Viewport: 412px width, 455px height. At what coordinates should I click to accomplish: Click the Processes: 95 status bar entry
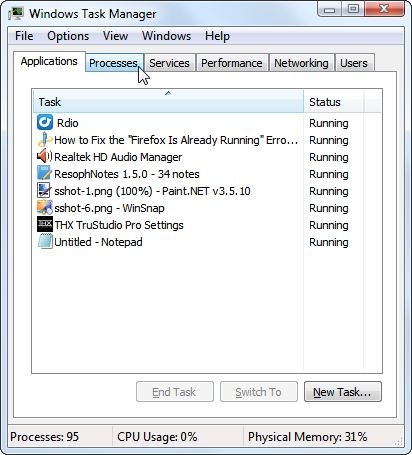[x=44, y=436]
